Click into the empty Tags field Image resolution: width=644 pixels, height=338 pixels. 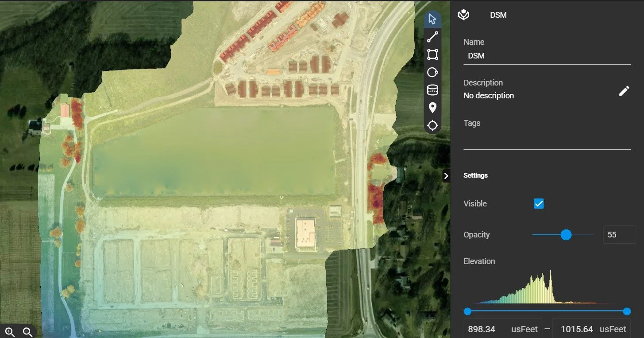click(x=547, y=140)
